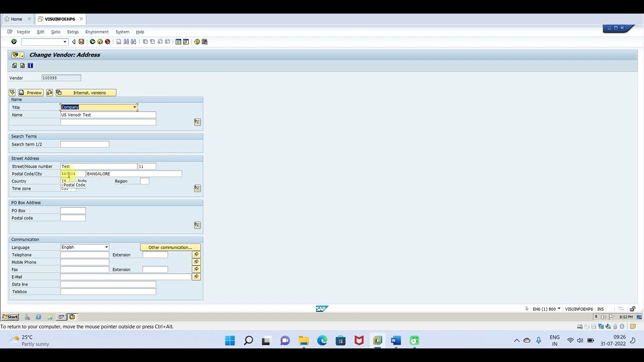Click the Telebox input field
The width and height of the screenshot is (644, 362).
(108, 292)
